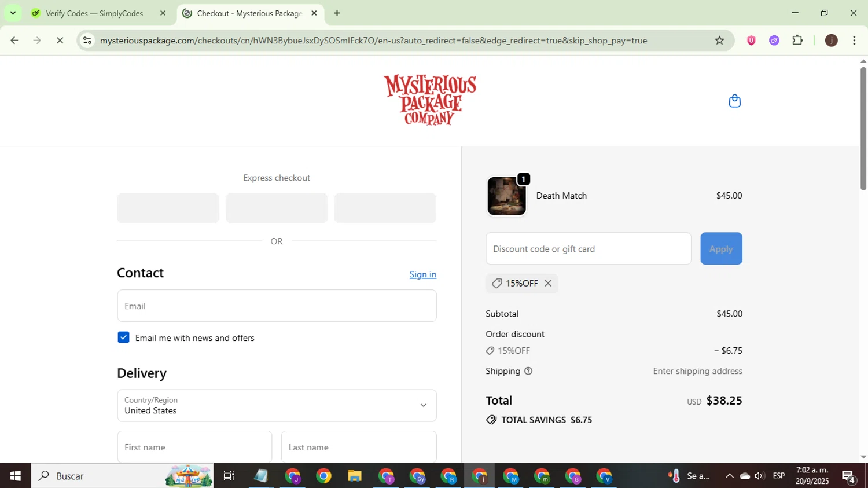
Task: Focus the Email input field
Action: coord(277,306)
